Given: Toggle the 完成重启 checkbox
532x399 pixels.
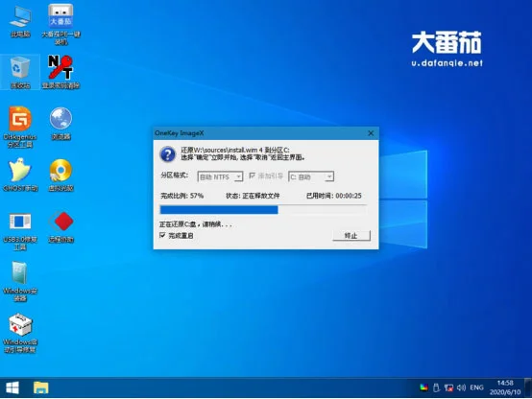Looking at the screenshot, I should (x=162, y=235).
